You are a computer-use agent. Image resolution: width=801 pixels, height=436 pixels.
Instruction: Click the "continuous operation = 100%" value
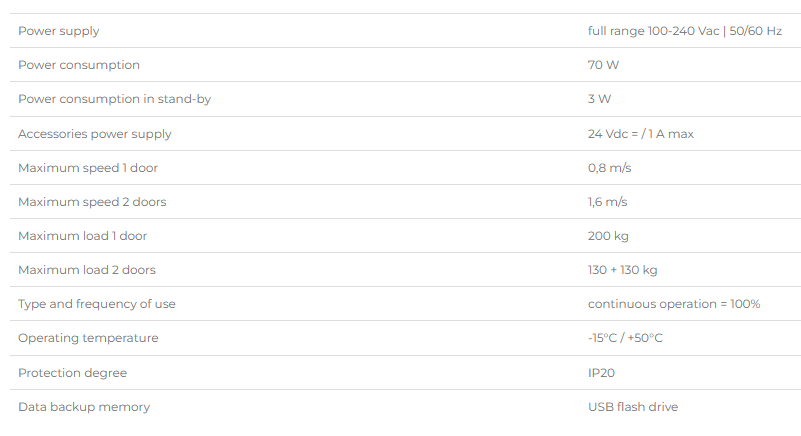[x=674, y=304]
